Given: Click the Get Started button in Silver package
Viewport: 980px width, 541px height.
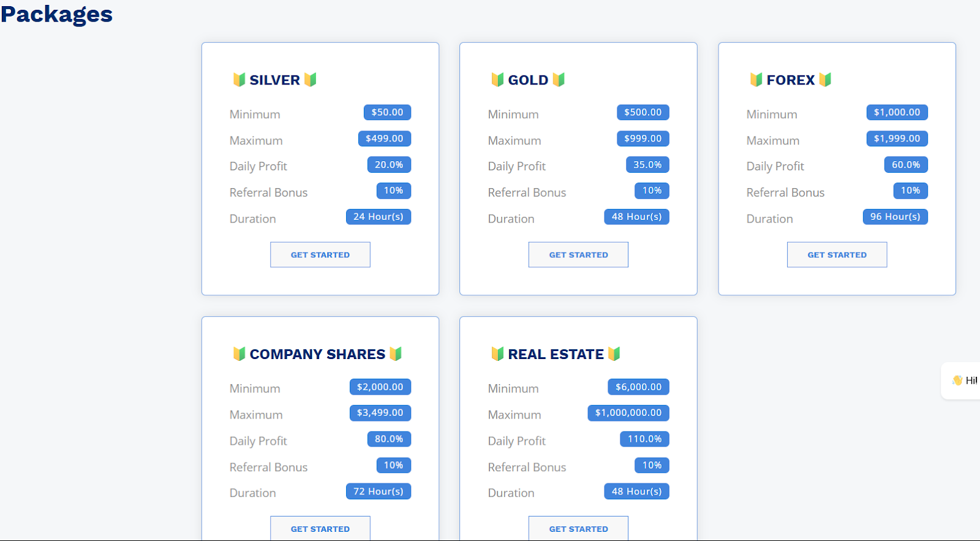Looking at the screenshot, I should pyautogui.click(x=320, y=255).
